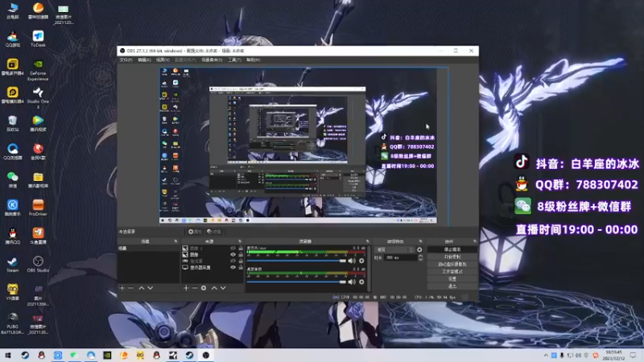This screenshot has width=644, height=362.
Task: Enable 工作室模式 studio mode button
Action: (x=452, y=272)
